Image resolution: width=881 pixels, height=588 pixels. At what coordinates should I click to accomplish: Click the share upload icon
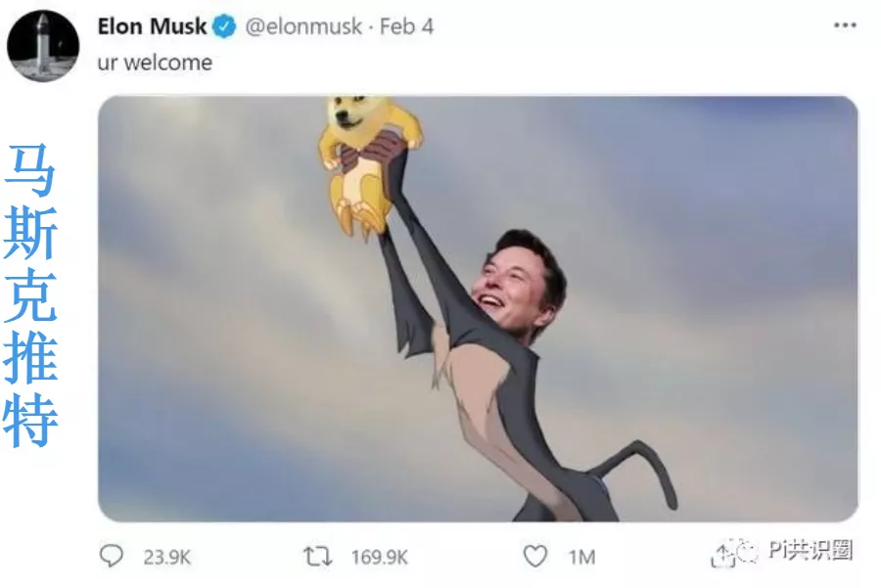(x=722, y=555)
